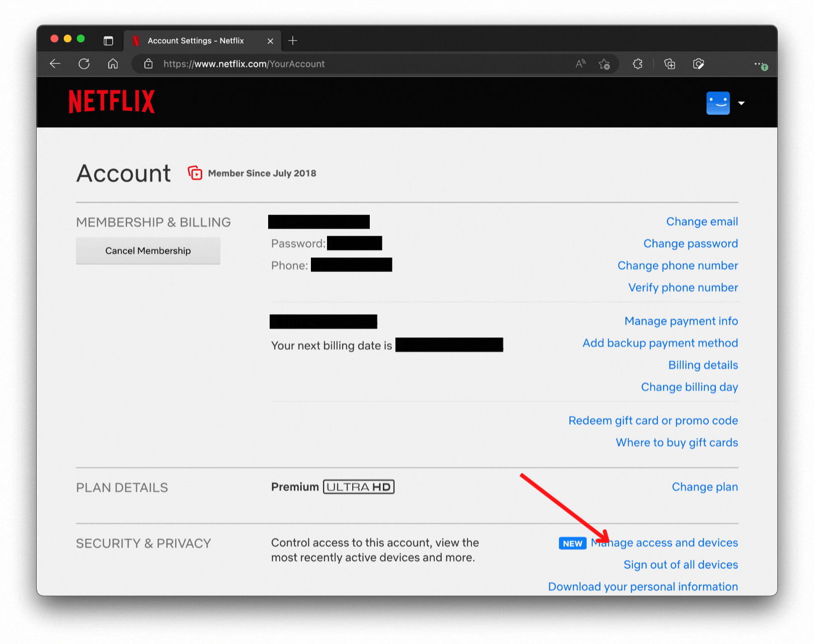Click the SECURITY & PRIVACY section label
This screenshot has width=814, height=644.
[143, 543]
